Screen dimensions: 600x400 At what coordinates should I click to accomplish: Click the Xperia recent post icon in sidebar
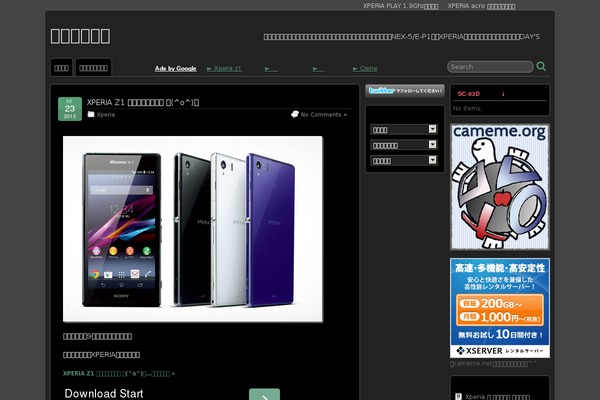[458, 397]
